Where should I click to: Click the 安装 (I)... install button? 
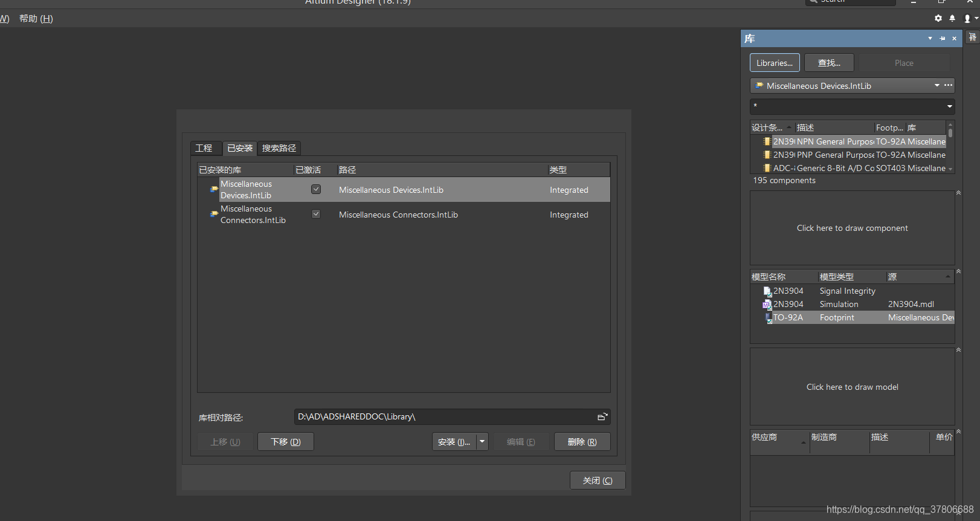click(454, 442)
